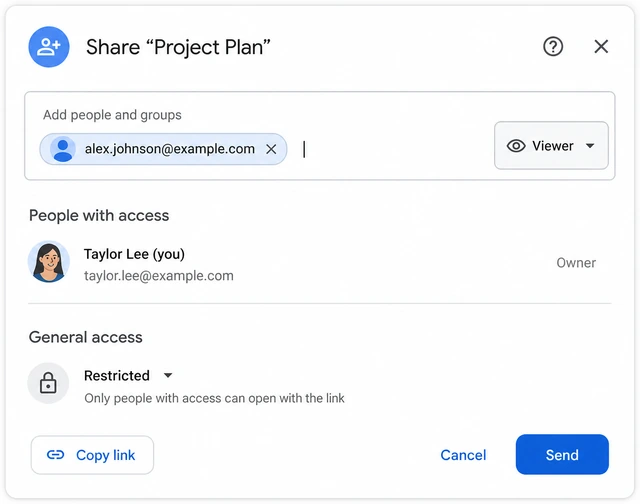Click the alex.johnson@example.com email chip
The height and width of the screenshot is (504, 640).
point(163,149)
